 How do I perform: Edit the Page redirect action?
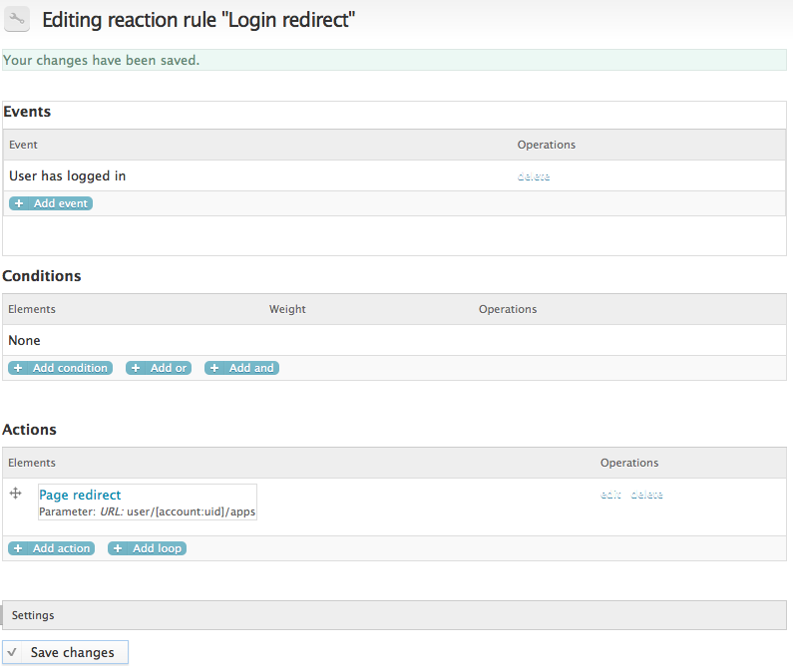pos(610,495)
